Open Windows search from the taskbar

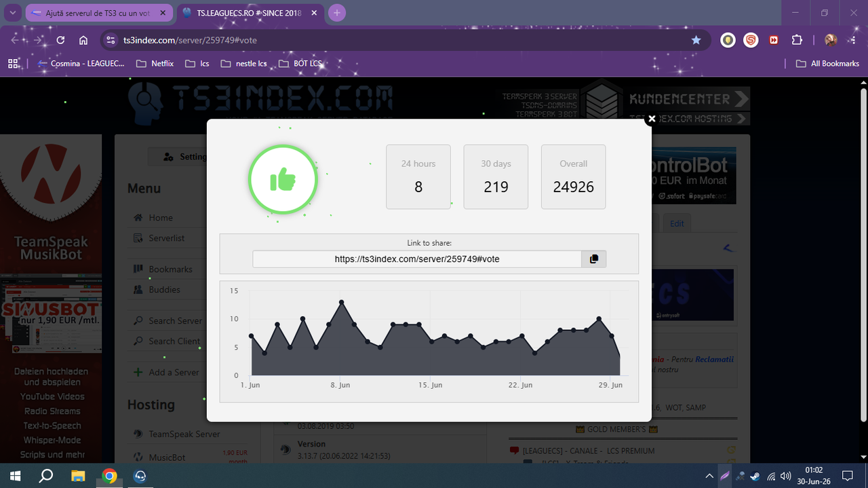point(45,475)
